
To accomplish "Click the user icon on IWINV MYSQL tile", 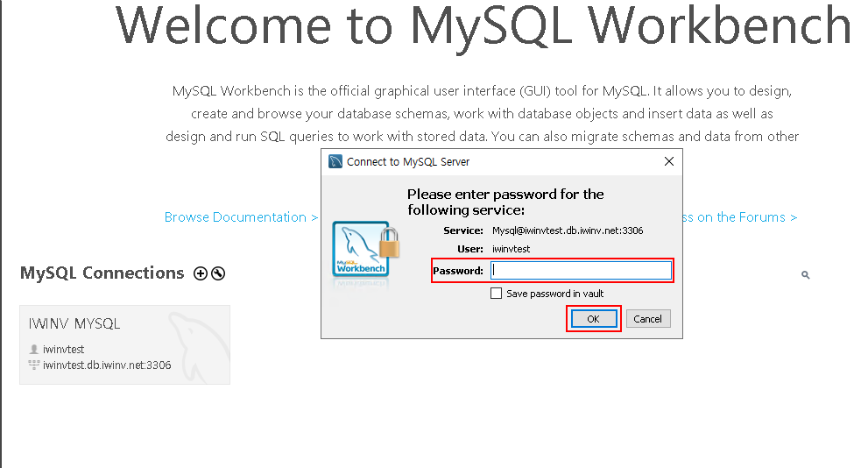I will [34, 349].
